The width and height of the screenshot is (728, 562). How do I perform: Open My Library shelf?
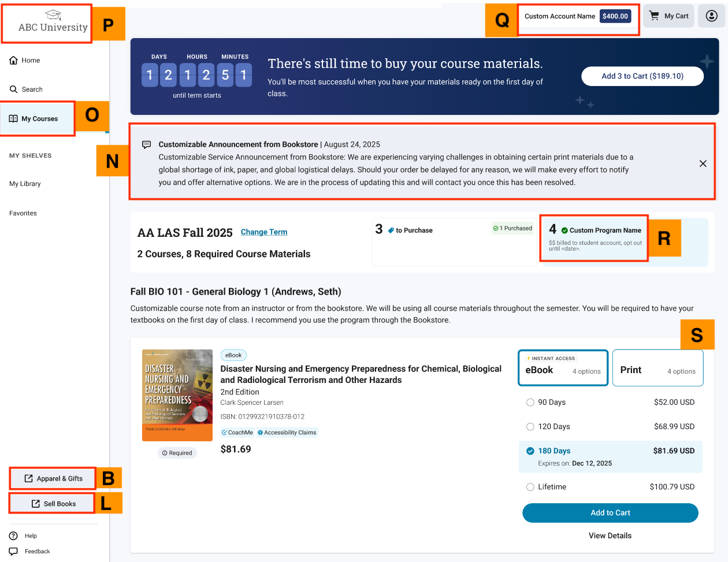25,184
